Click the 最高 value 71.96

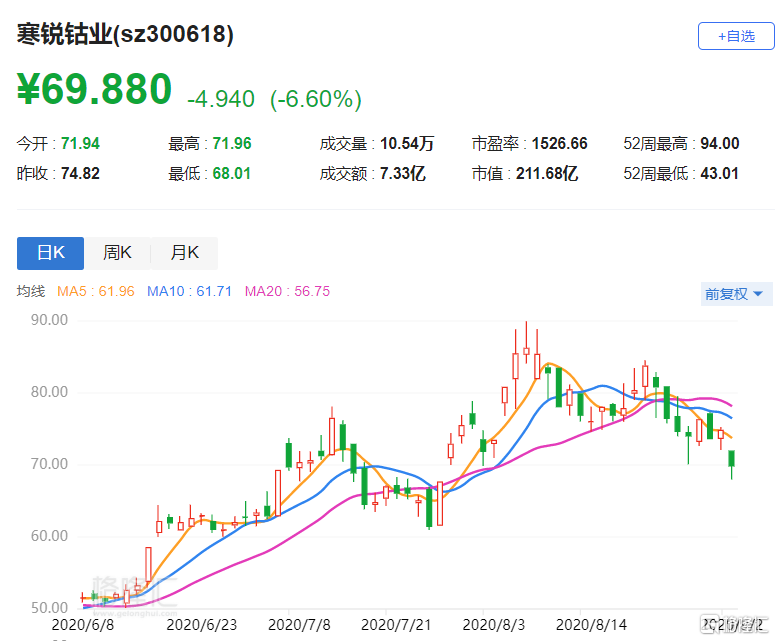232,143
